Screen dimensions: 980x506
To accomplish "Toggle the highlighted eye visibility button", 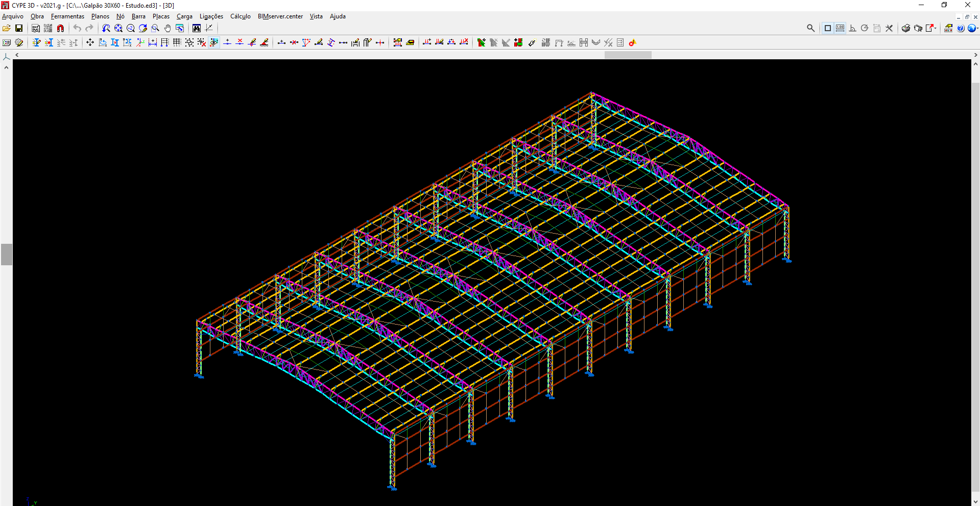I will tap(214, 42).
